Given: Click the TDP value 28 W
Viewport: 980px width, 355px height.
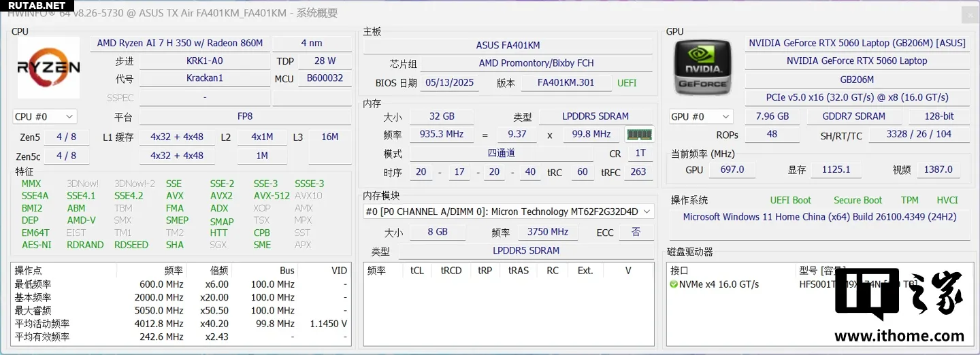Looking at the screenshot, I should point(325,61).
